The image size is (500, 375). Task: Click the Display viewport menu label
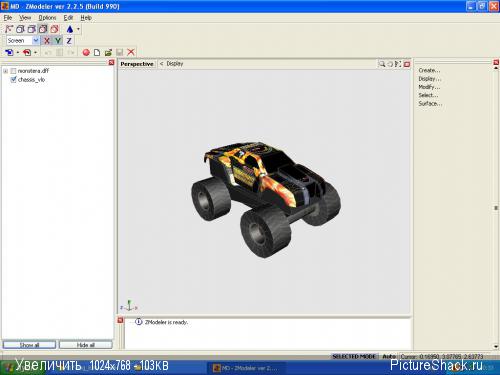point(175,63)
